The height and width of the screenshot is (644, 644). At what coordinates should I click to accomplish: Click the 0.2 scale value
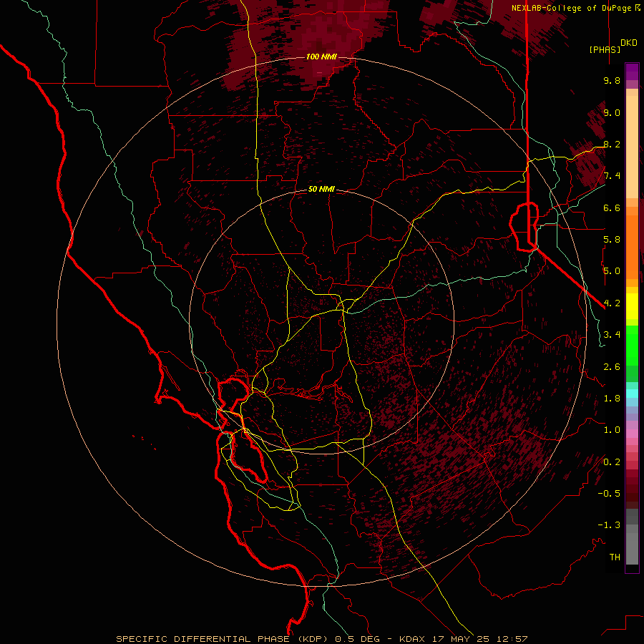612,462
